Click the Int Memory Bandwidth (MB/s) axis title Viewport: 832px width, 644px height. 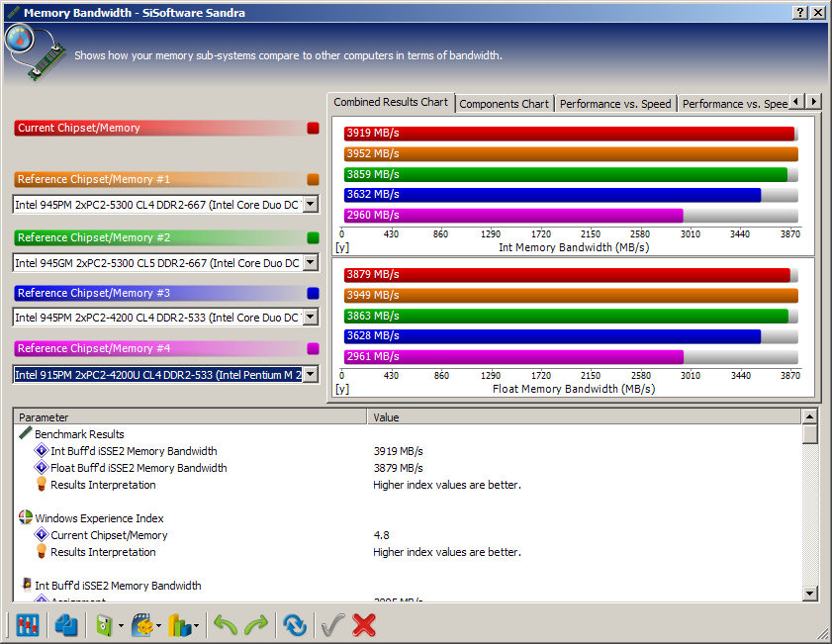click(x=574, y=247)
